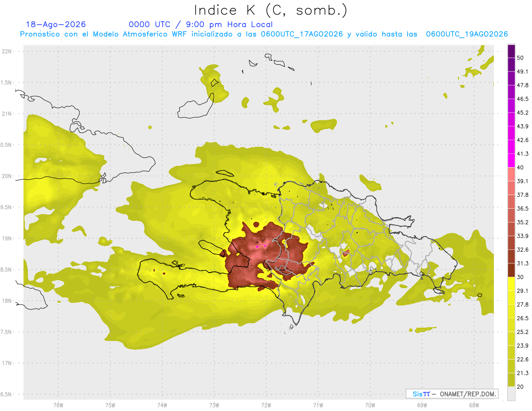Click the colorbar value "45.2"
This screenshot has height=411, width=532.
point(522,113)
